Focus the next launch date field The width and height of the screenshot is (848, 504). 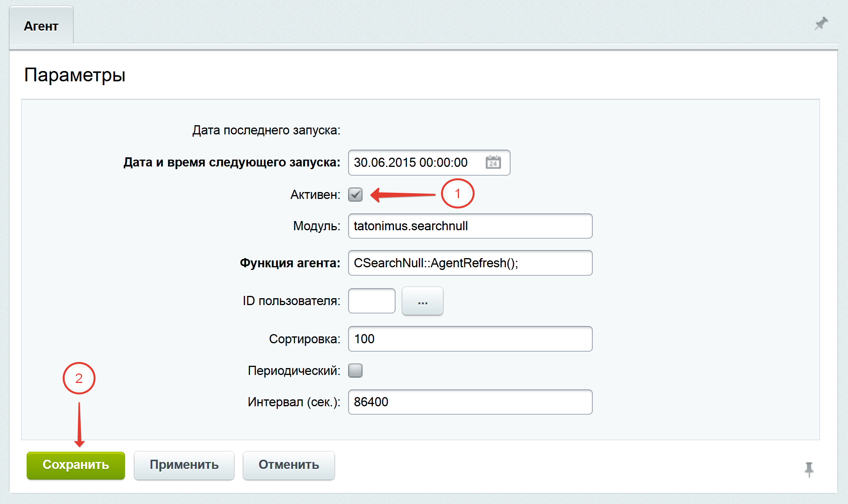click(x=415, y=163)
